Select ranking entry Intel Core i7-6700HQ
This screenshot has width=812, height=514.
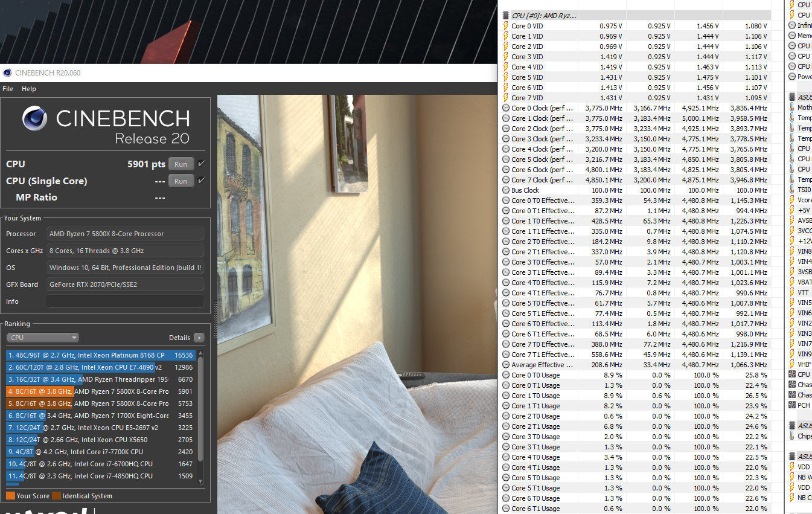pos(101,464)
